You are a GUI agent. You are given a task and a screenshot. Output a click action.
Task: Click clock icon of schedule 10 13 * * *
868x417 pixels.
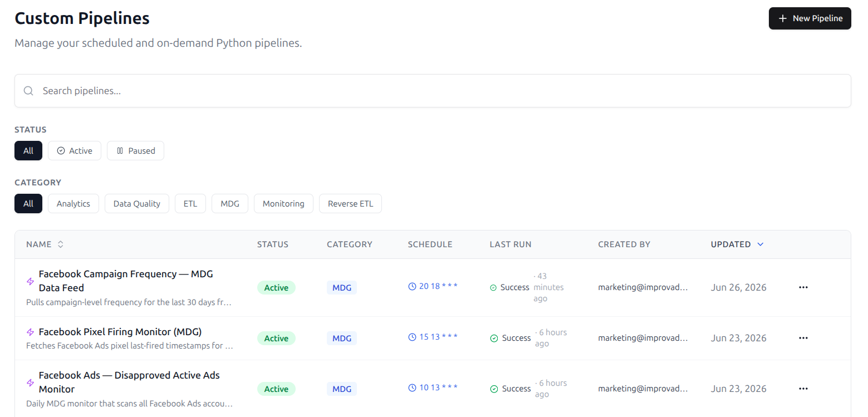point(413,387)
